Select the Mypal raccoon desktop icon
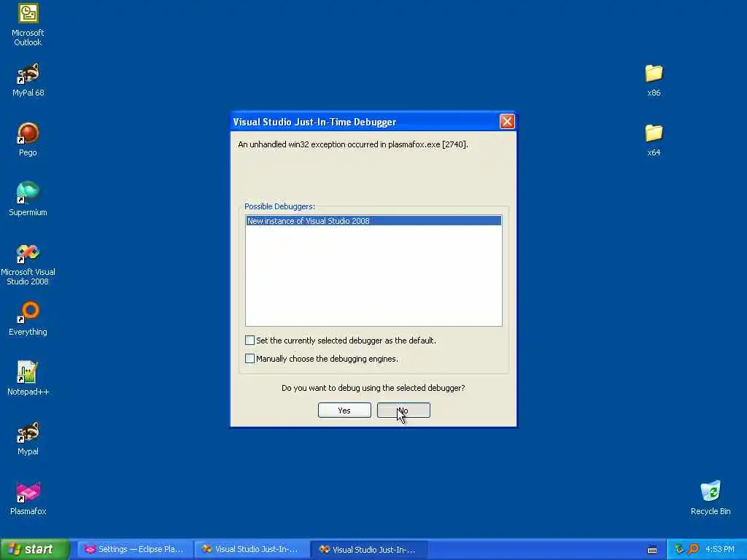This screenshot has width=747, height=560. [x=28, y=438]
